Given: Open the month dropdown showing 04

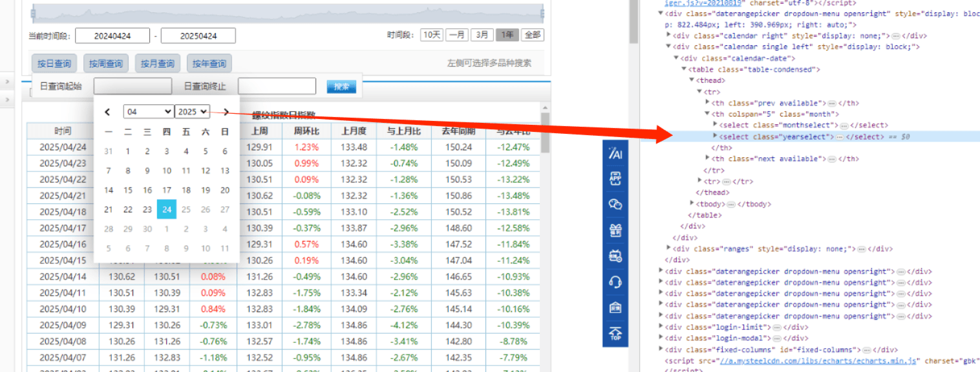Looking at the screenshot, I should (148, 112).
